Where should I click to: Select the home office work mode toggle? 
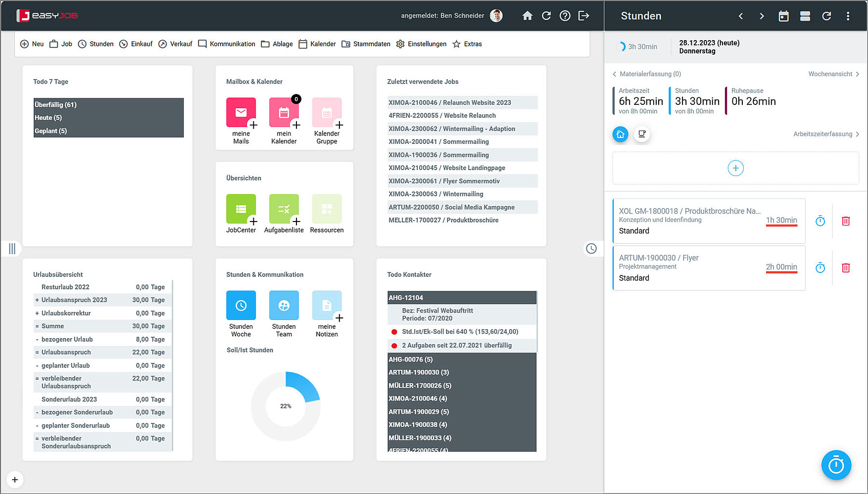click(x=620, y=134)
